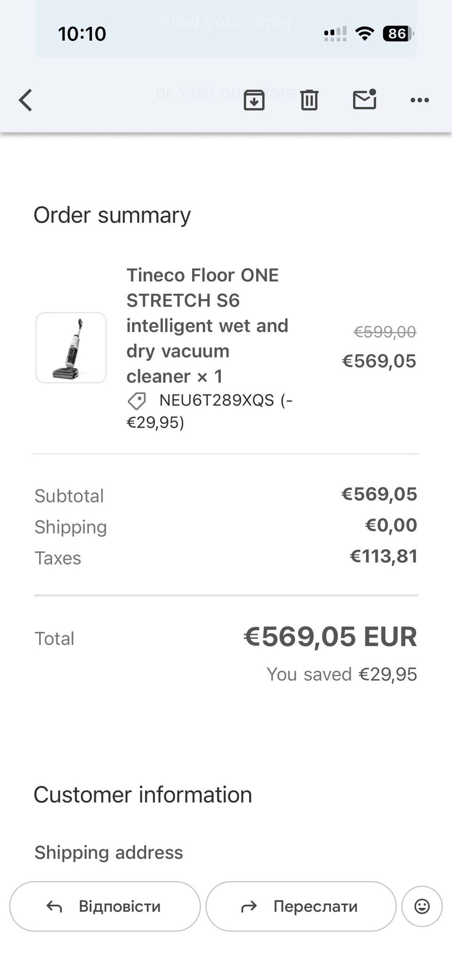The height and width of the screenshot is (980, 452).
Task: Tap the 10:10 clock in status bar
Action: click(82, 34)
